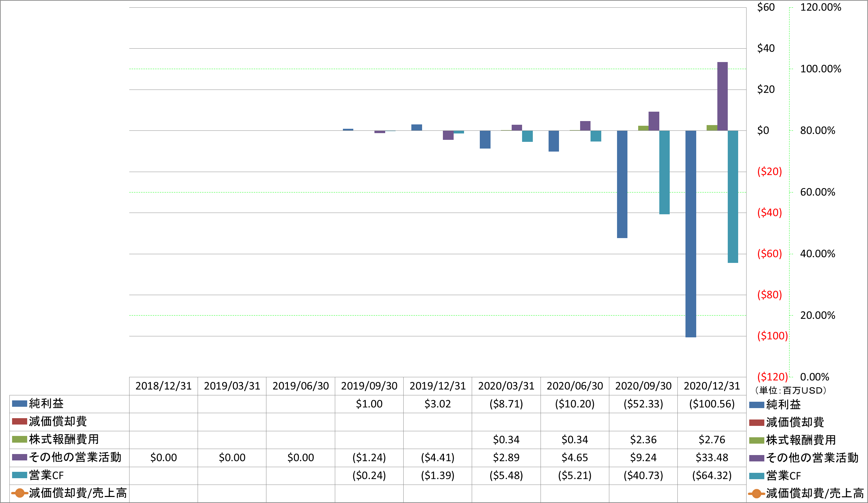Click the blue 純利益 bar for 2020/03/31

[x=485, y=139]
